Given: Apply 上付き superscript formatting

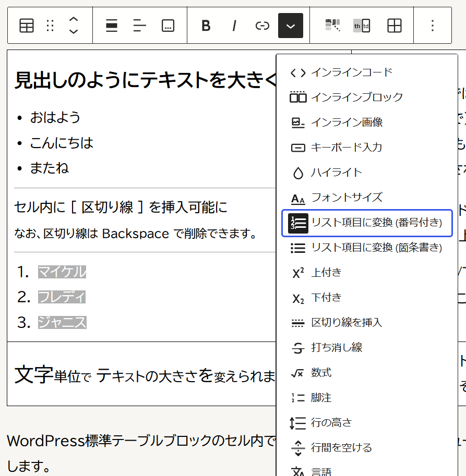Looking at the screenshot, I should click(367, 273).
